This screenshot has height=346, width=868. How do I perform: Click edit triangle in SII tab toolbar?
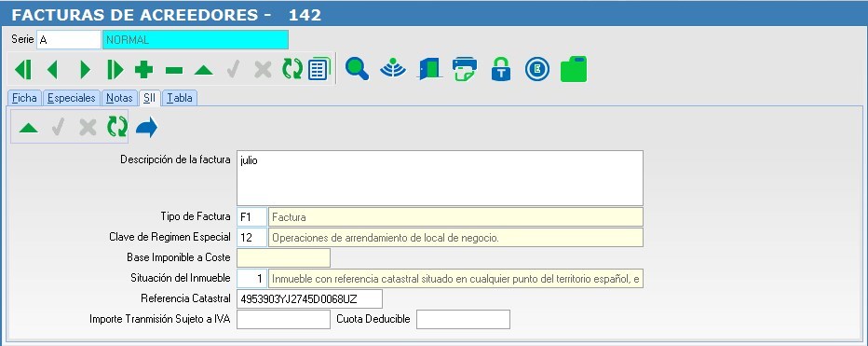28,128
